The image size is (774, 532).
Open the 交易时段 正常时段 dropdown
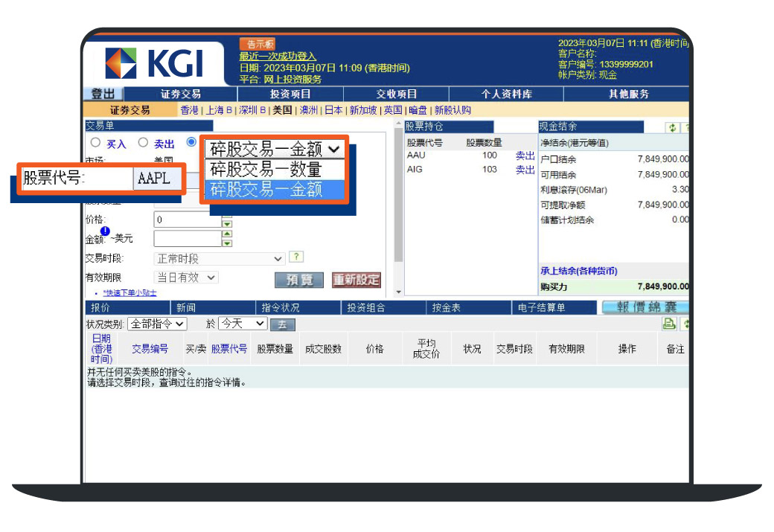tap(219, 259)
